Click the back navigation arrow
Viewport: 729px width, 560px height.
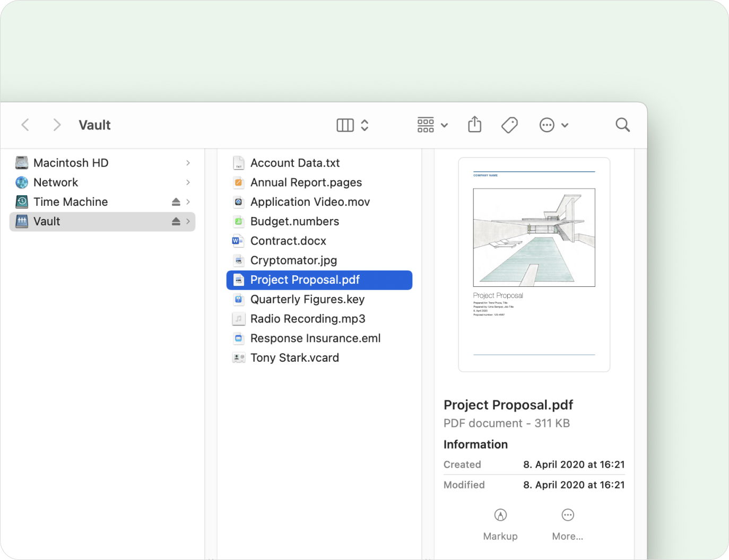(25, 125)
